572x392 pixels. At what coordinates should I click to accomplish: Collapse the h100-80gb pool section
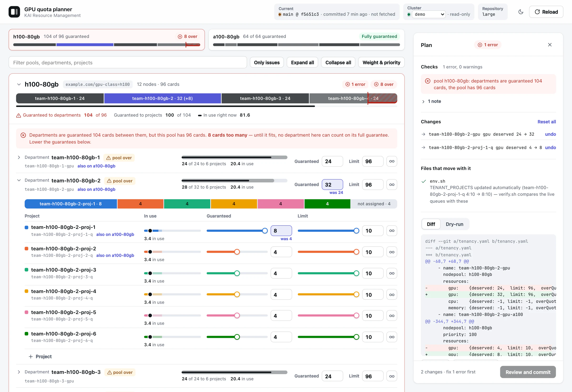tap(19, 84)
